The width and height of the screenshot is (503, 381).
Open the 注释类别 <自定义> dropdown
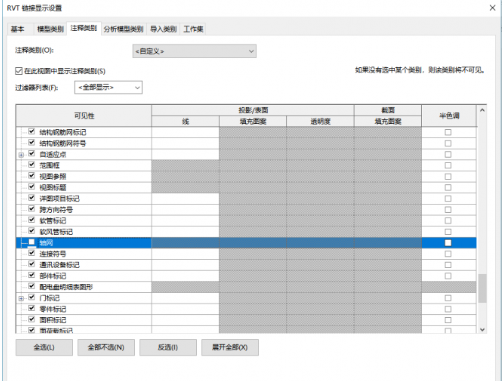point(194,51)
